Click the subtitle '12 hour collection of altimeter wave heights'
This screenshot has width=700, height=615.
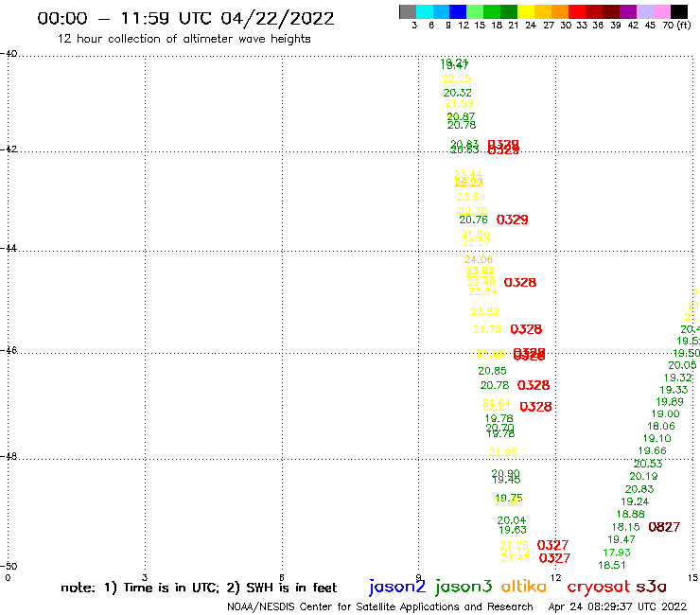184,39
